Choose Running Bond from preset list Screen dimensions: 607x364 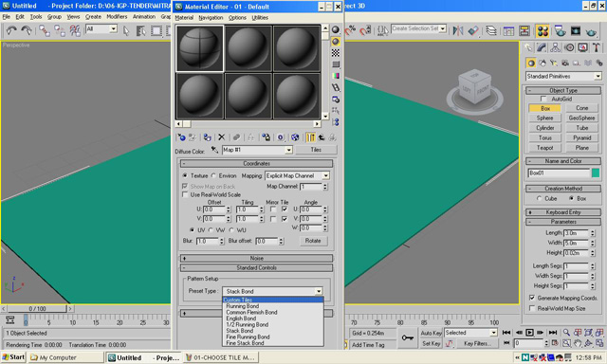(243, 306)
